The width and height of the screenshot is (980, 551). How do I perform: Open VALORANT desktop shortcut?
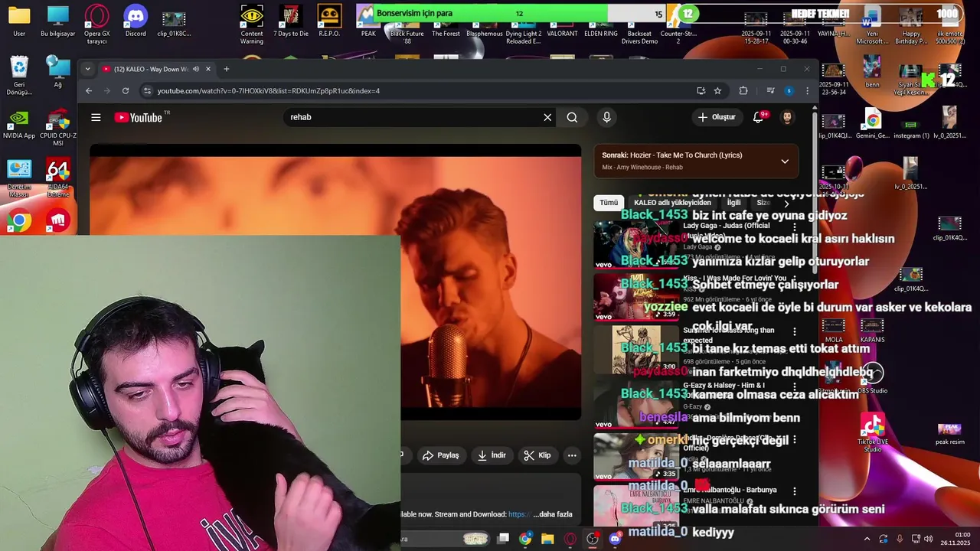coord(562,34)
